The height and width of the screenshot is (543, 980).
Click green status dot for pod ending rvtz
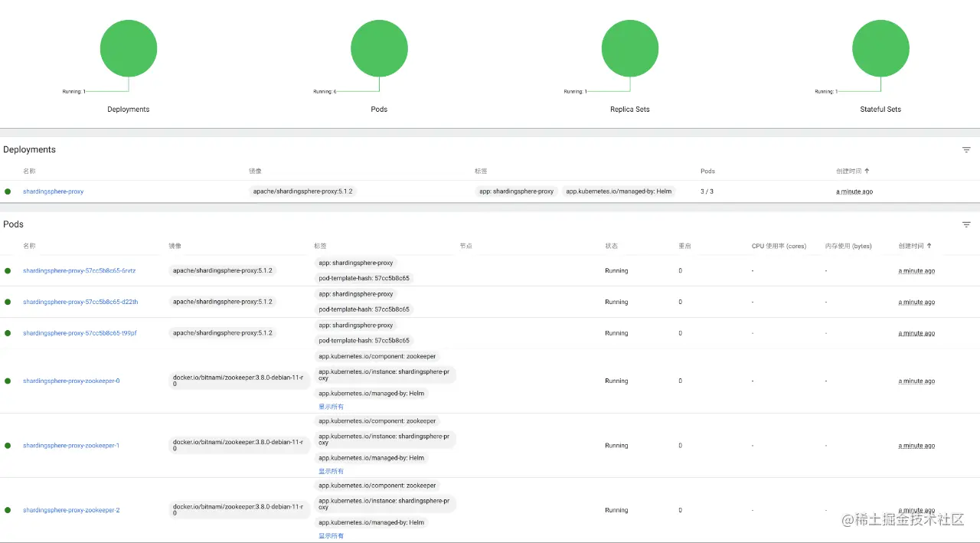point(8,270)
